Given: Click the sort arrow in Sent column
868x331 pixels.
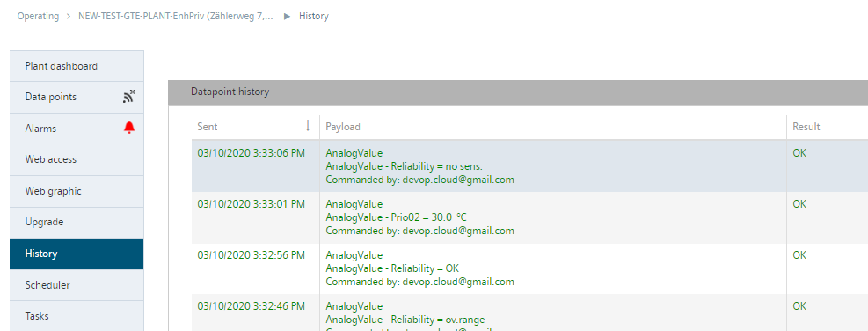Looking at the screenshot, I should click(308, 127).
